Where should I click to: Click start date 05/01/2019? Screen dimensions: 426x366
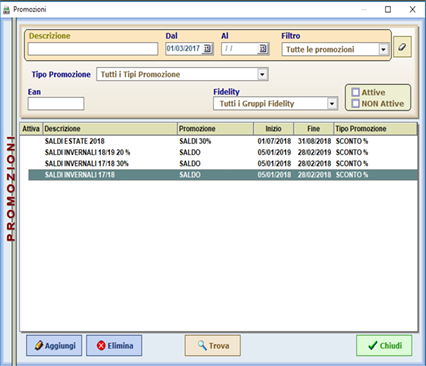[274, 152]
